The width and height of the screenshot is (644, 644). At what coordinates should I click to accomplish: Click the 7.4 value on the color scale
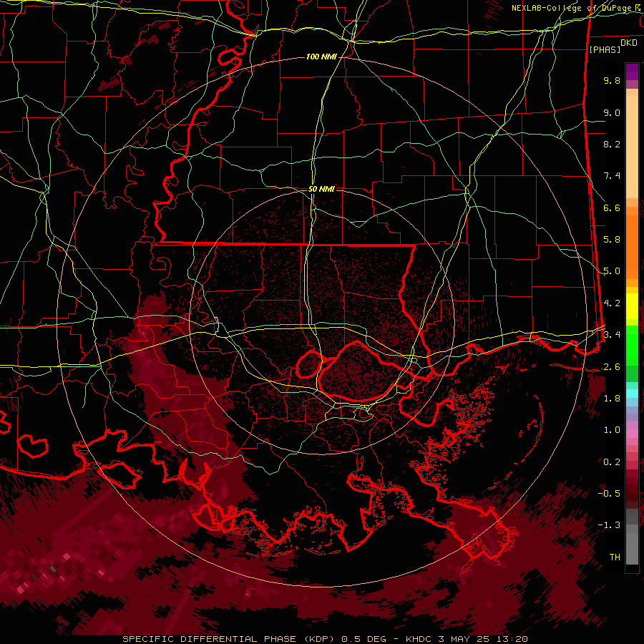612,176
